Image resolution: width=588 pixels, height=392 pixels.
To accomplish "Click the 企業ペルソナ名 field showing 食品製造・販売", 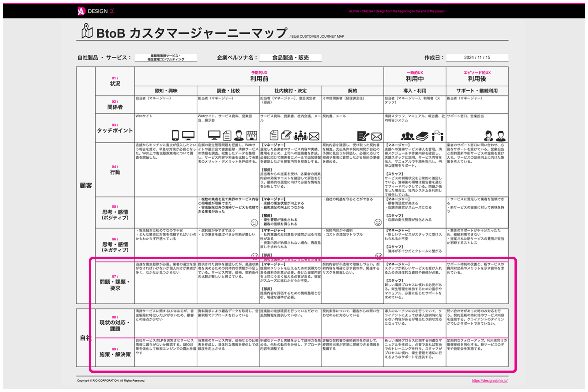I will [290, 58].
